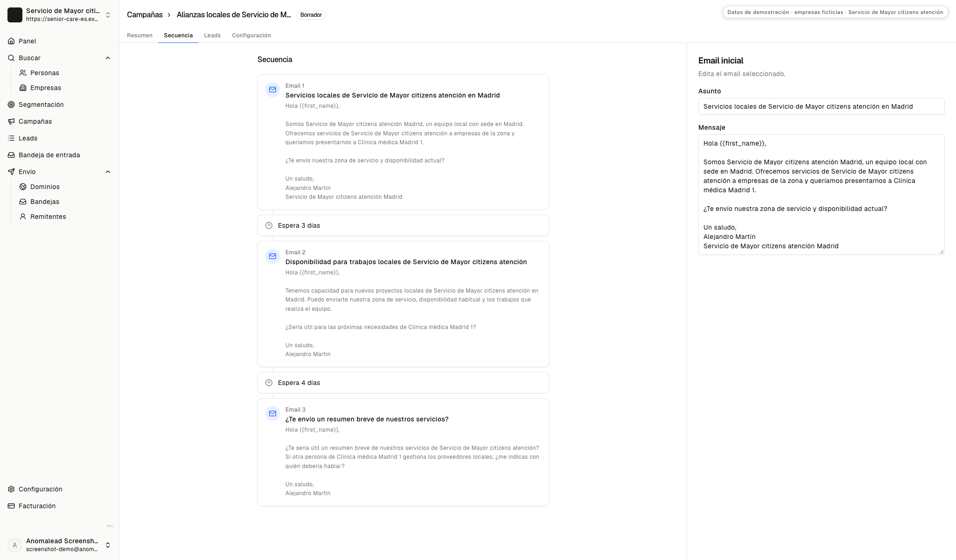Screen dimensions: 956x560
Task: Click into the Asunto subject field
Action: coord(821,106)
